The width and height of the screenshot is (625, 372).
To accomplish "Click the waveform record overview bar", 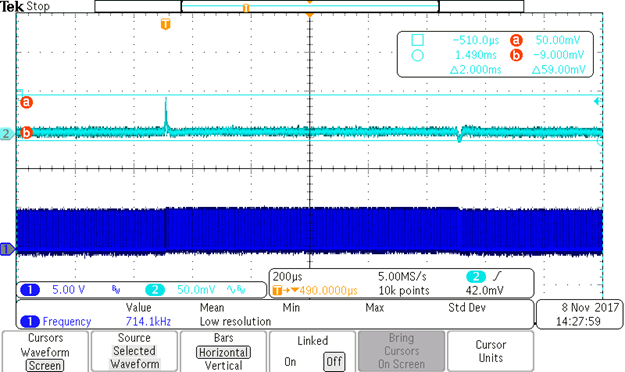I will pos(309,6).
